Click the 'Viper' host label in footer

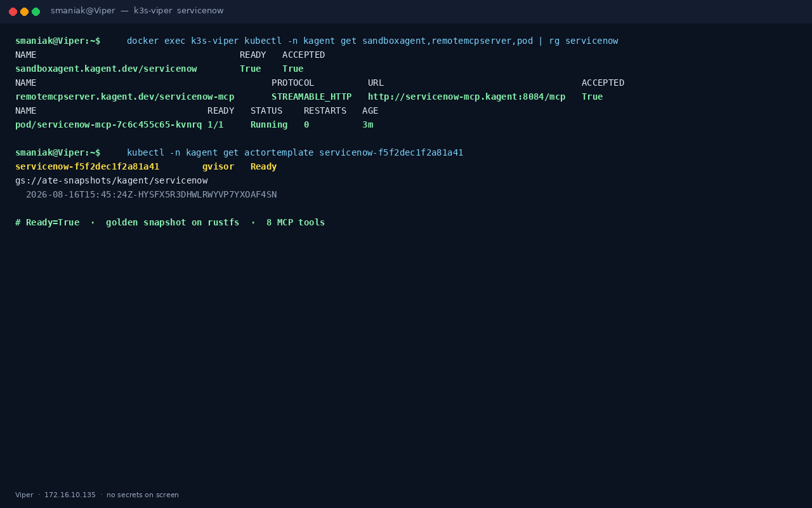(24, 495)
